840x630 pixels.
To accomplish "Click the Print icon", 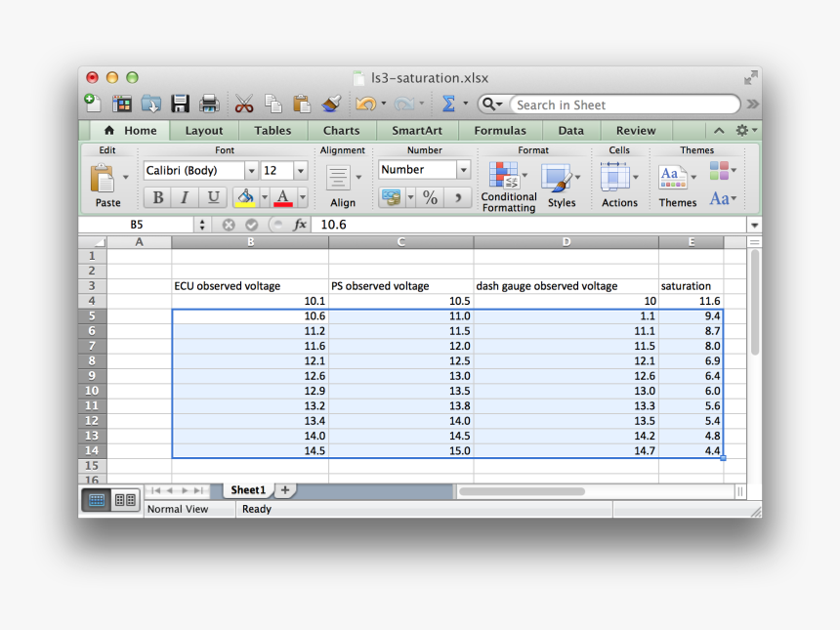I will pos(208,103).
